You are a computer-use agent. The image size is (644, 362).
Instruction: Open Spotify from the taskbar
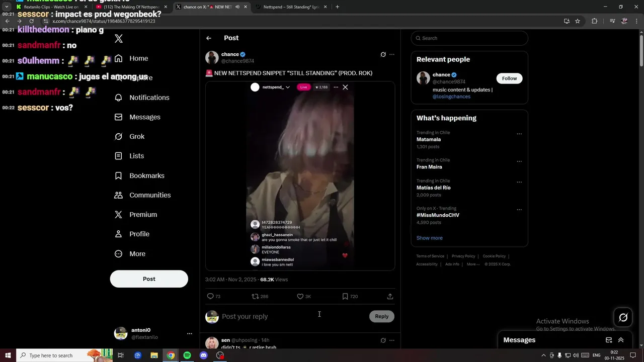pyautogui.click(x=187, y=355)
